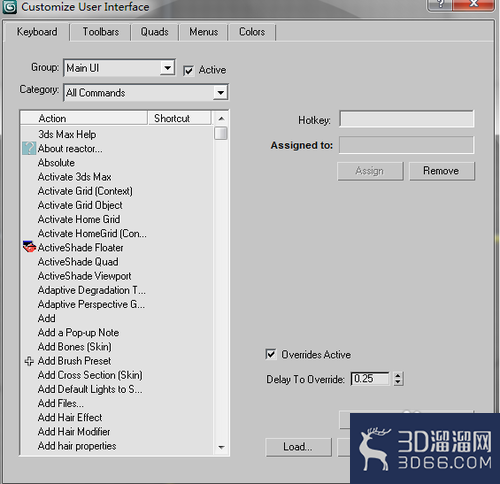Click the action list scroll-down arrow
Viewport: 500px width, 484px height.
[x=221, y=447]
